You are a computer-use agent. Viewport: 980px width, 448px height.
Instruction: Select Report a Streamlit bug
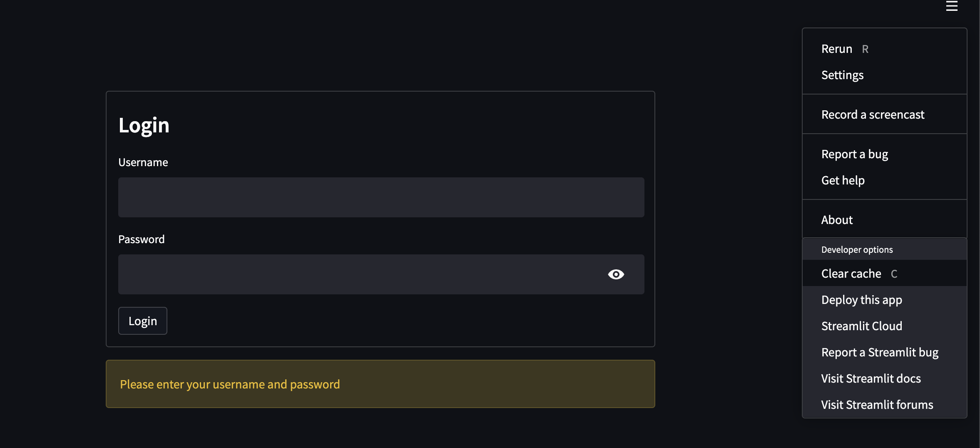point(880,352)
